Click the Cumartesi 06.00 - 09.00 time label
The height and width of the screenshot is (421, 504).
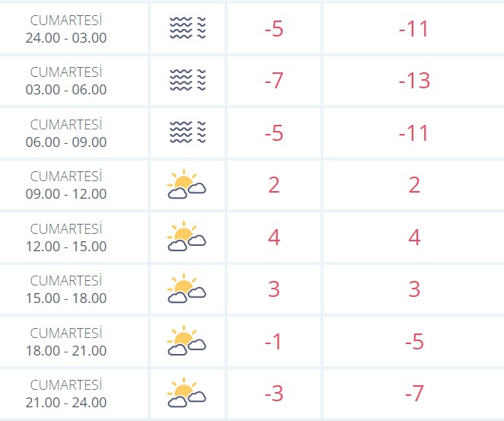(66, 133)
